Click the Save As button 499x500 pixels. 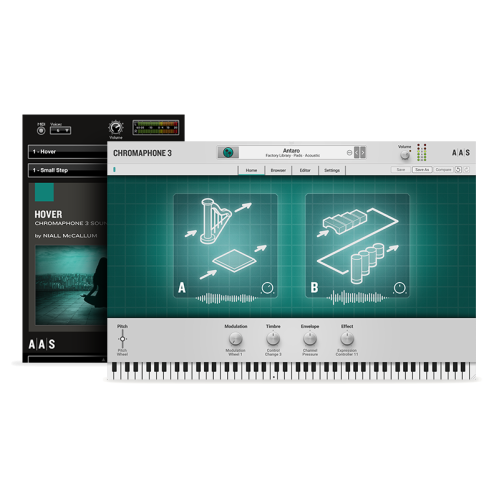click(x=422, y=170)
